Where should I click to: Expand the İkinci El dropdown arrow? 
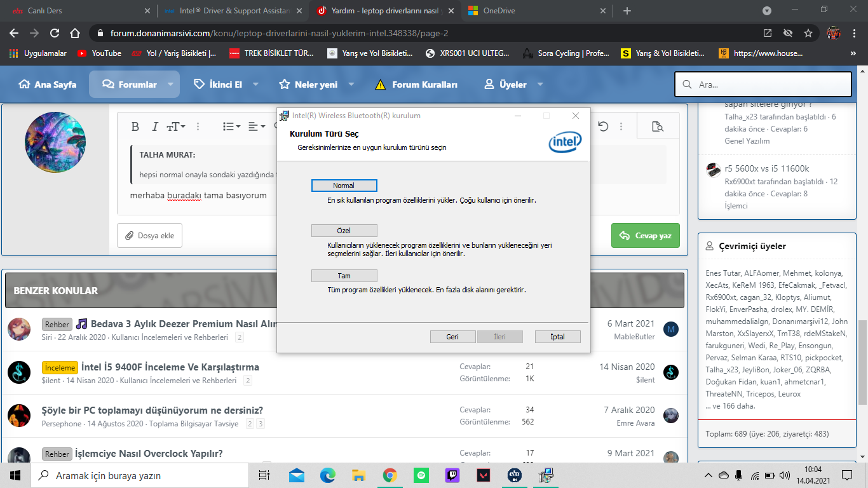[255, 85]
